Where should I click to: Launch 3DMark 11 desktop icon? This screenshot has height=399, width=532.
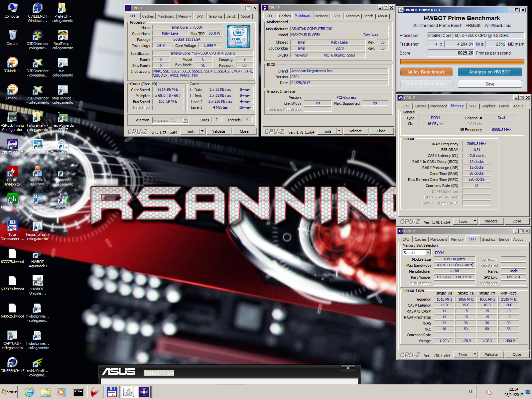[x=12, y=65]
